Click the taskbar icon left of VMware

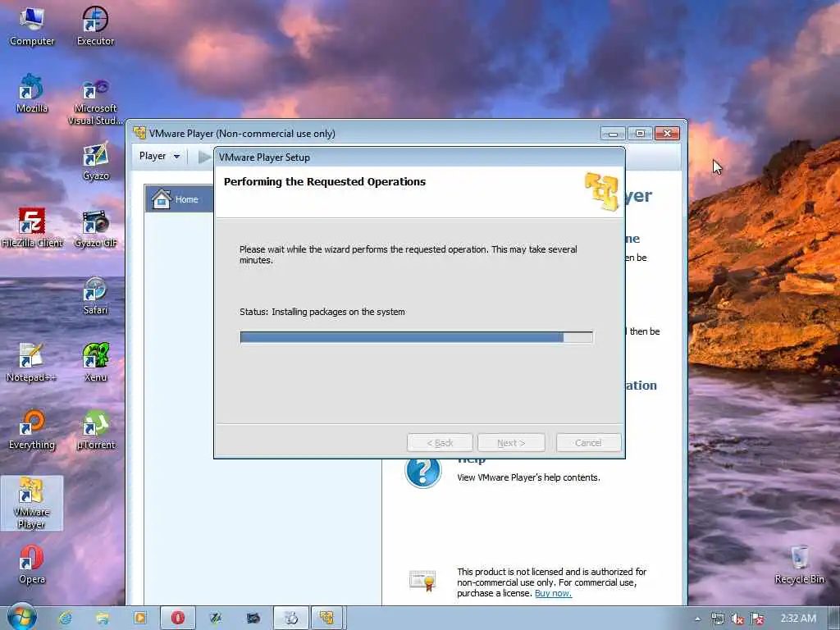point(291,619)
